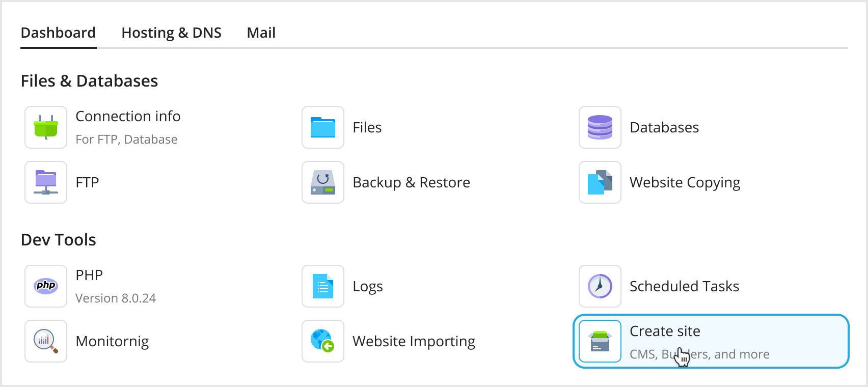
Task: Click the PHP Version 8.0.24 label
Action: point(116,298)
